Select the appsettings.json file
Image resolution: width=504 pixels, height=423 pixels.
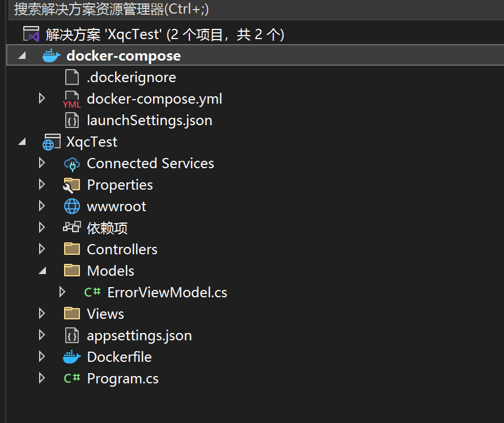[x=139, y=336]
